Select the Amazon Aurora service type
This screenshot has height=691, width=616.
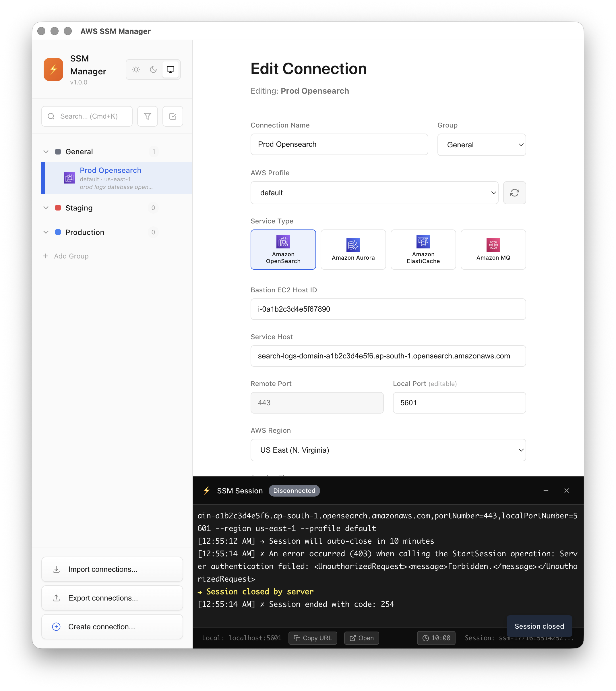point(353,250)
